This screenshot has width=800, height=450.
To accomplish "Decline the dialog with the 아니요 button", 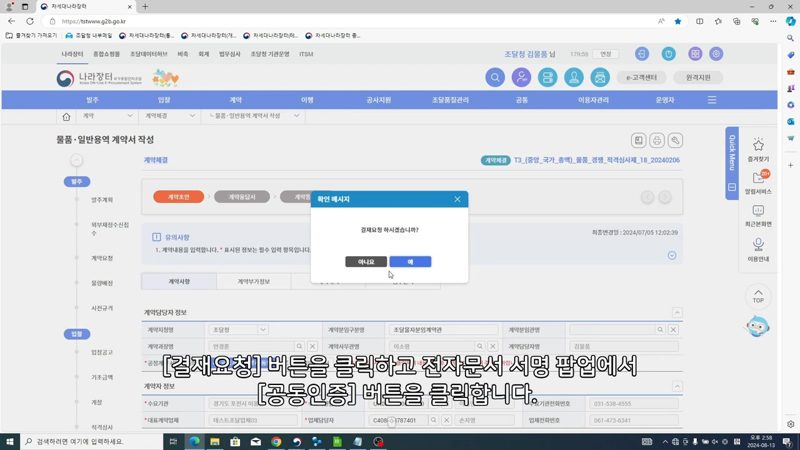I will [366, 262].
